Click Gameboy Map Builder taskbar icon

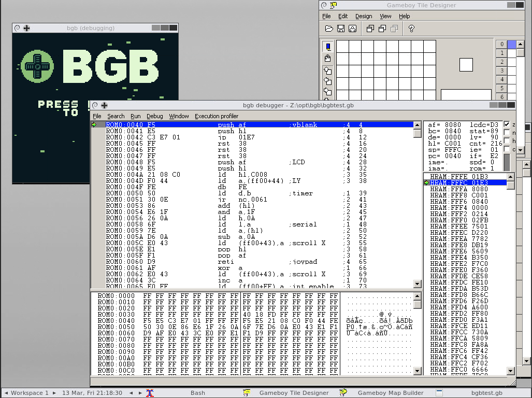(343, 393)
